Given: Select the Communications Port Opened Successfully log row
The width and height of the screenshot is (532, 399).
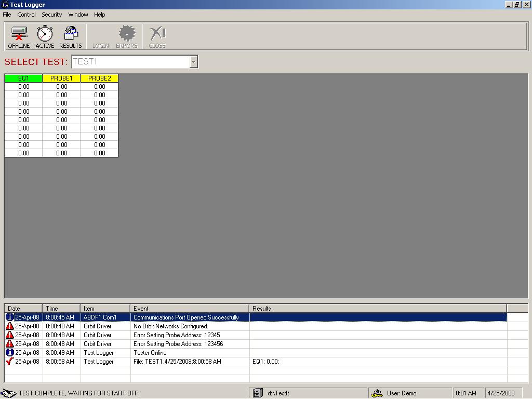Looking at the screenshot, I should click(x=186, y=317).
